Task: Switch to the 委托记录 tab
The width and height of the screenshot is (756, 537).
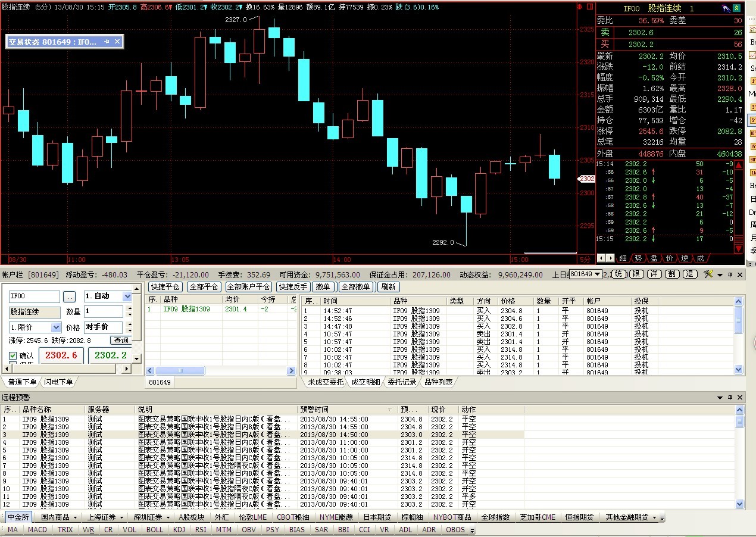Action: coord(402,382)
